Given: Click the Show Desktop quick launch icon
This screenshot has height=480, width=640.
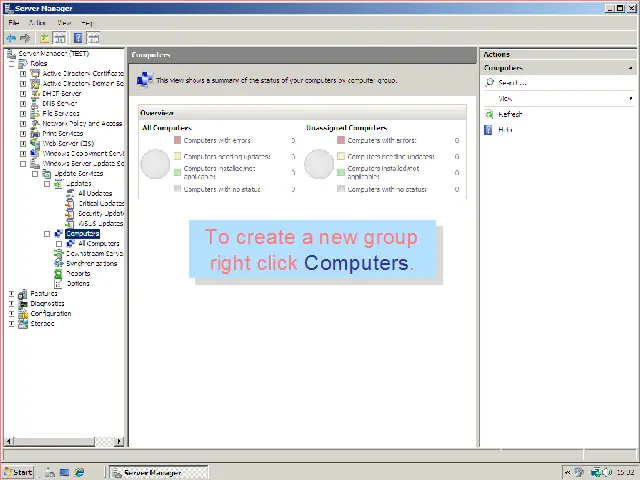Looking at the screenshot, I should pyautogui.click(x=64, y=472).
